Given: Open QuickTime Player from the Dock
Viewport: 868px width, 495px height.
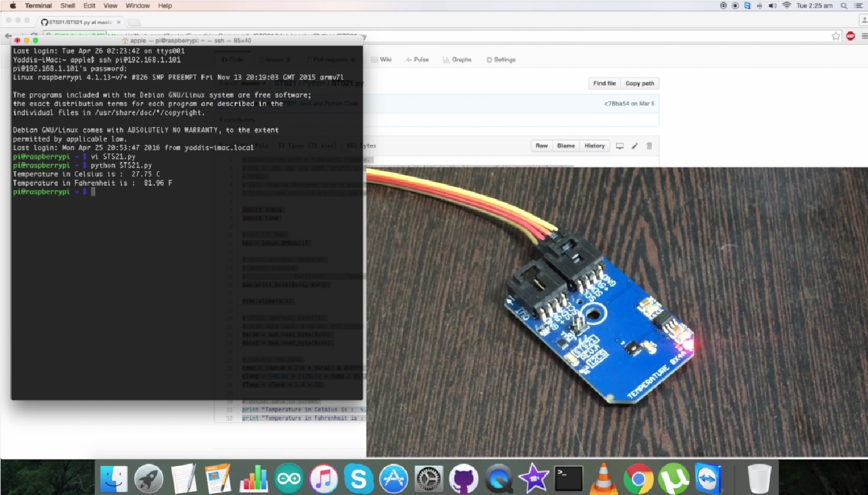Looking at the screenshot, I should pyautogui.click(x=498, y=479).
